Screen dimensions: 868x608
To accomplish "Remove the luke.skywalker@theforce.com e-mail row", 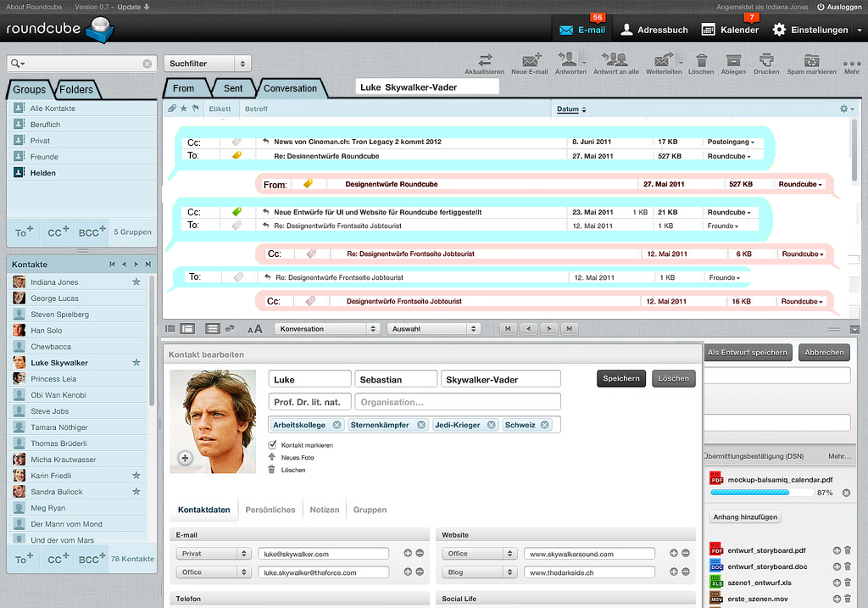I will [420, 572].
